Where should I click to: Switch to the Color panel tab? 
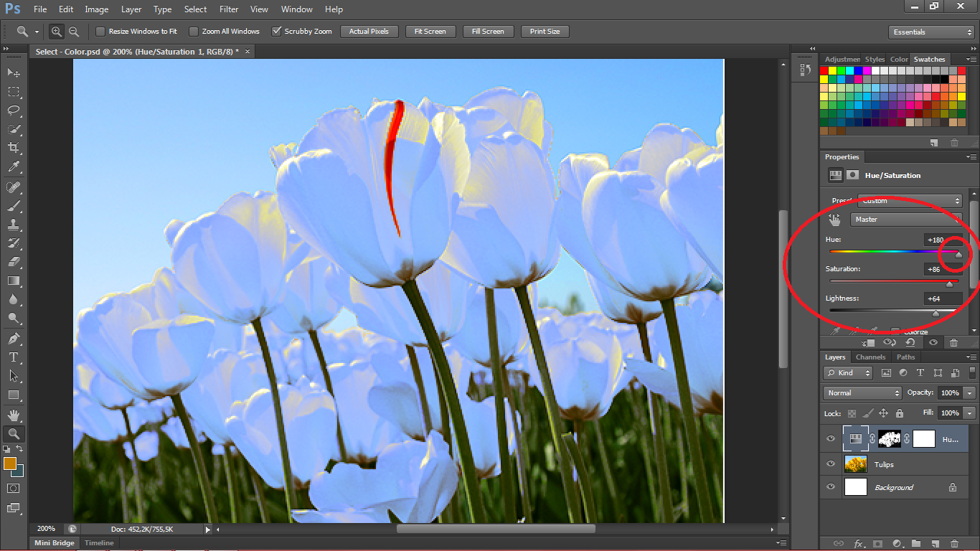(899, 60)
